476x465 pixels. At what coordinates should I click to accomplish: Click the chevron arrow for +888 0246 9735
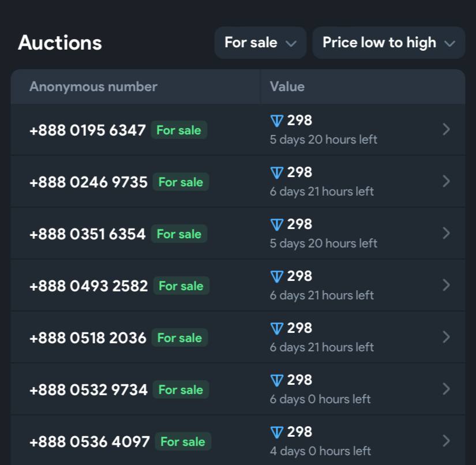(445, 182)
